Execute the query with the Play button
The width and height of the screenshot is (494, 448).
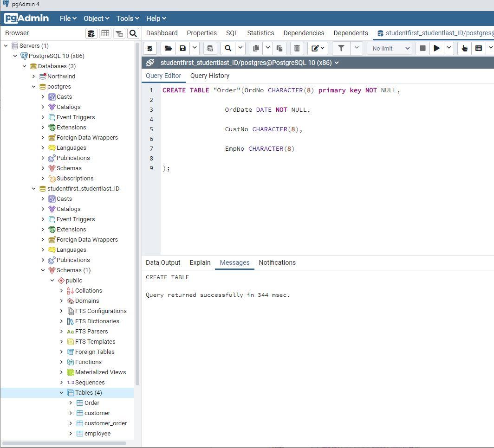pos(436,48)
